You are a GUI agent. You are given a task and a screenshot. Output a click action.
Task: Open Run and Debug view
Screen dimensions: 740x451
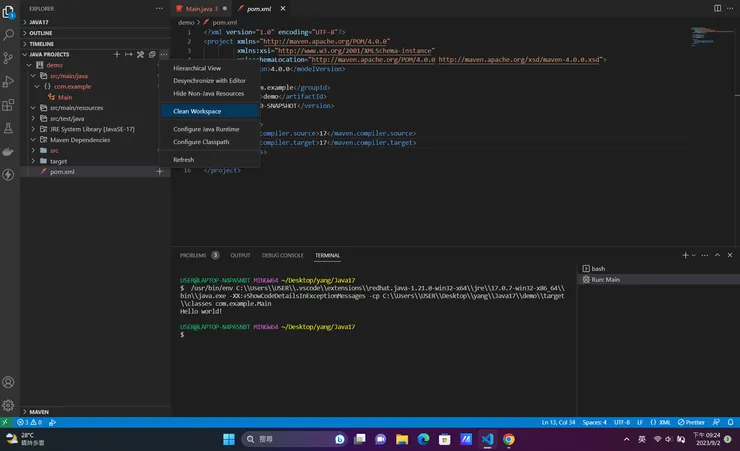9,80
